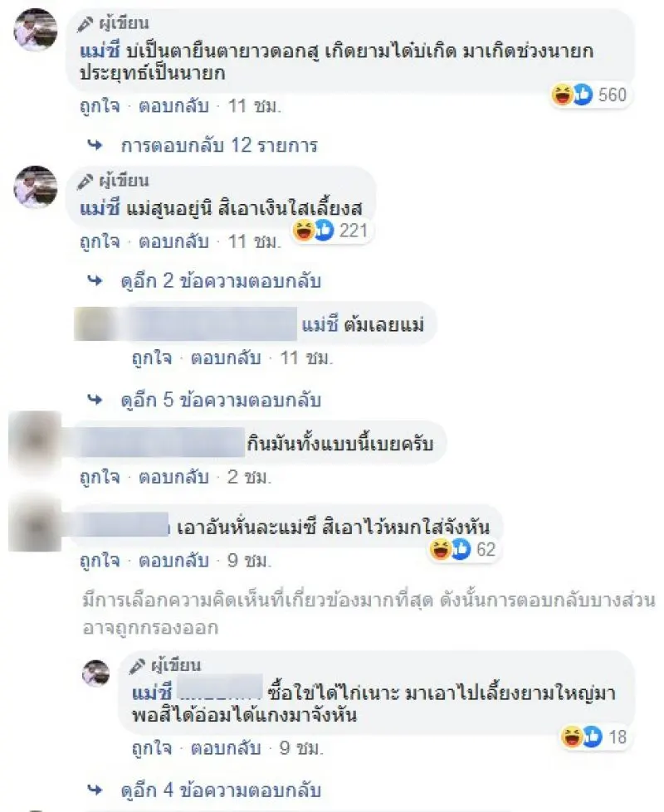
Task: Open the reactions showing 560 on the first comment
Action: pos(589,95)
